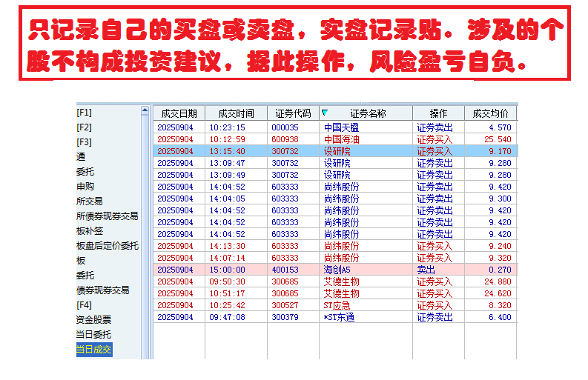This screenshot has width=588, height=380.
Task: Select the [F4] sidebar entry
Action: pos(84,305)
